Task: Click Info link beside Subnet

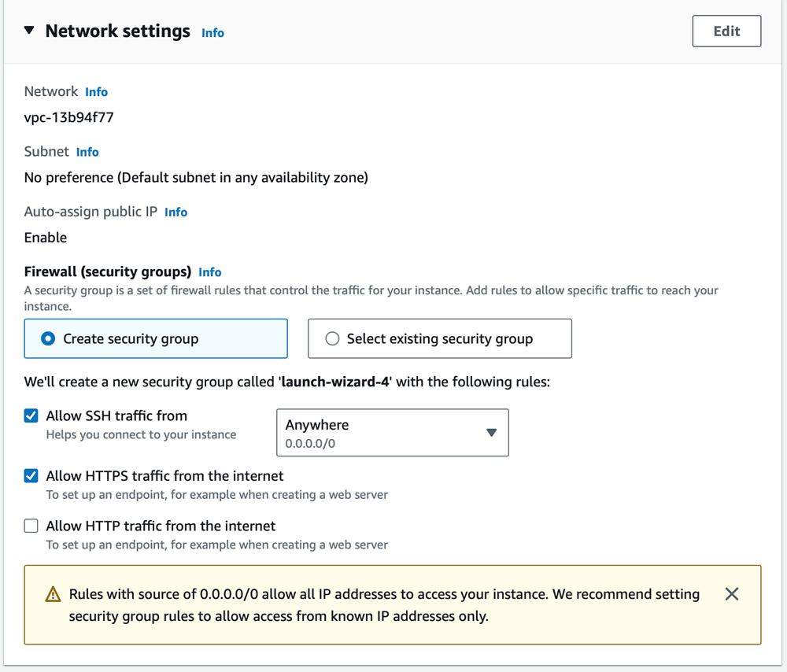Action: pos(87,152)
